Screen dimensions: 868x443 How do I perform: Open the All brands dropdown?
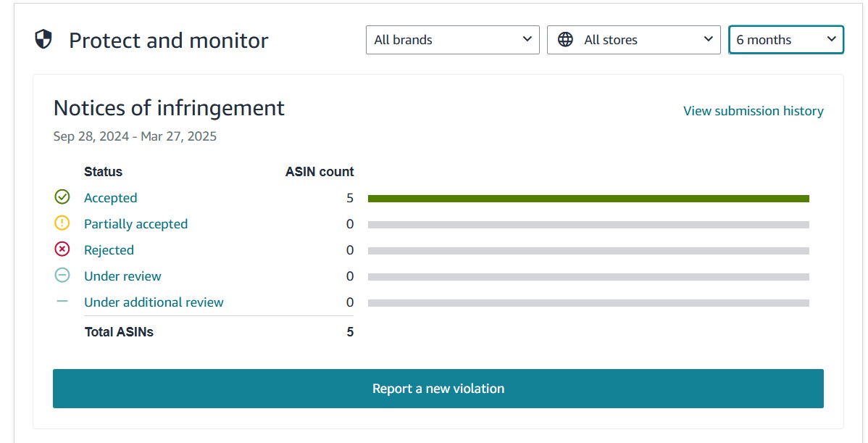pos(452,40)
